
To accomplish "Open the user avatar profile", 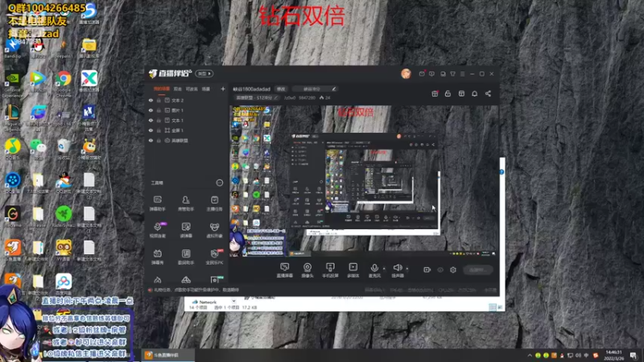I will (406, 74).
